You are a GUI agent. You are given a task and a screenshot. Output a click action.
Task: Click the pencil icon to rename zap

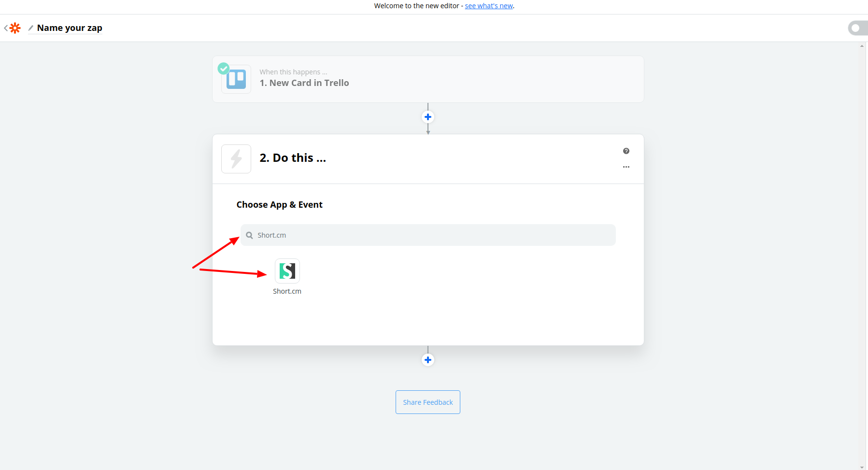pyautogui.click(x=31, y=28)
